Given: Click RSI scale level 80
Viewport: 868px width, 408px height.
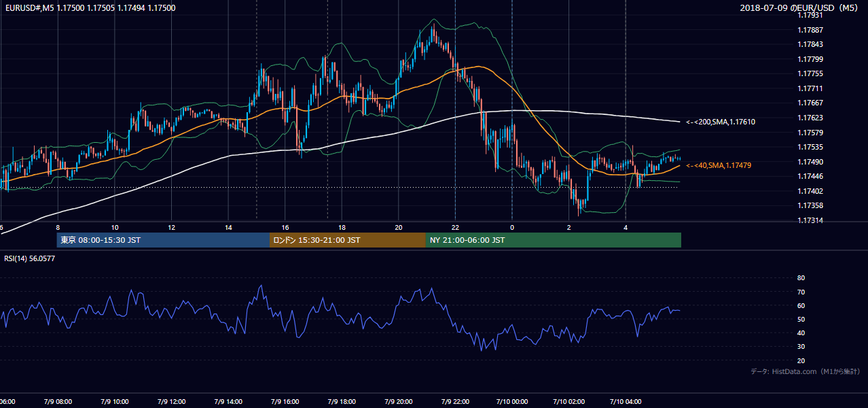Looking at the screenshot, I should coord(801,278).
